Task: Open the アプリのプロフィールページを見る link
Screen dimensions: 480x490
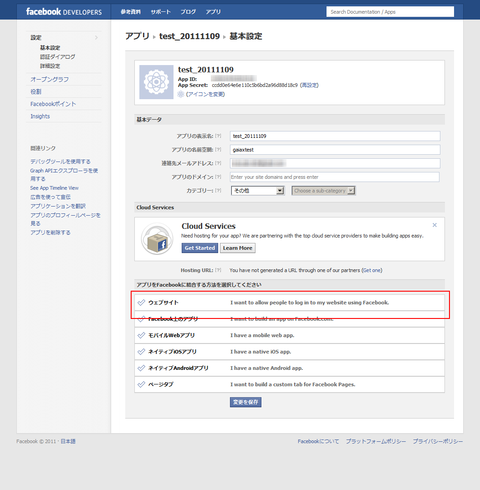Action: coord(65,219)
